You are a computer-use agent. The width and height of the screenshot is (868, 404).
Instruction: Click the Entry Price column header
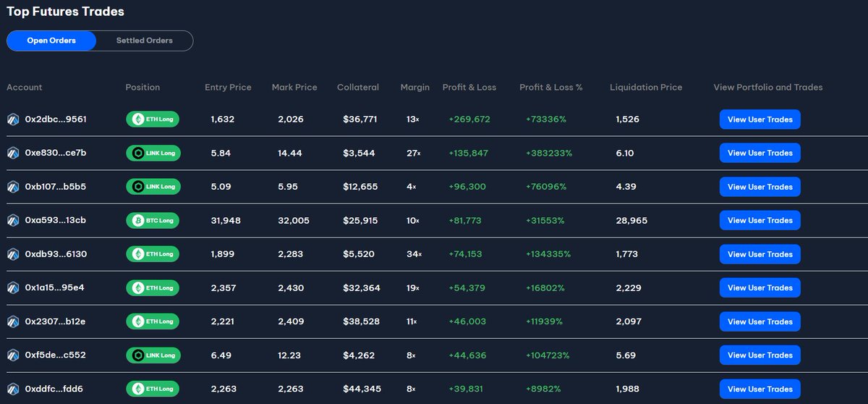228,87
